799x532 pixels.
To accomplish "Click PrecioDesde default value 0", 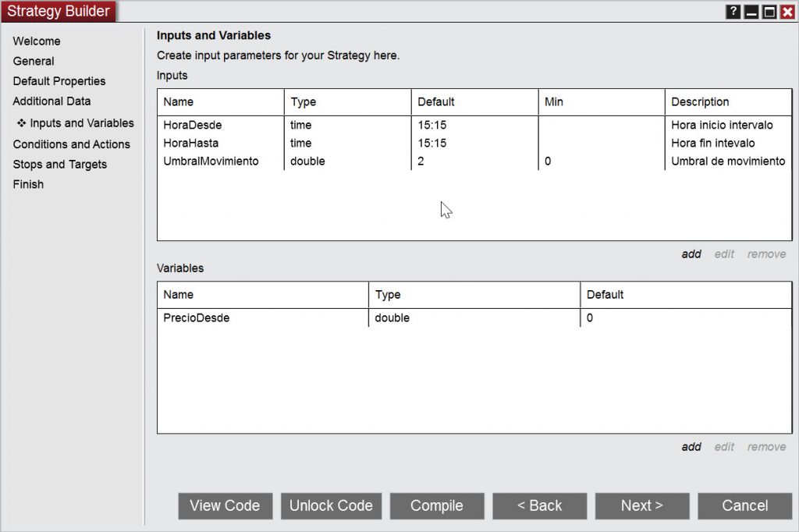I will coord(590,317).
